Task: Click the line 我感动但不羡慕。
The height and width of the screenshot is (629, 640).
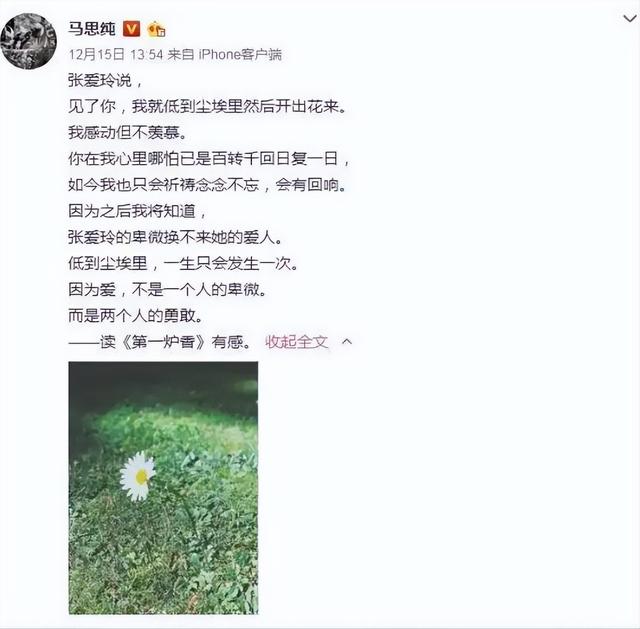Action: pyautogui.click(x=127, y=133)
